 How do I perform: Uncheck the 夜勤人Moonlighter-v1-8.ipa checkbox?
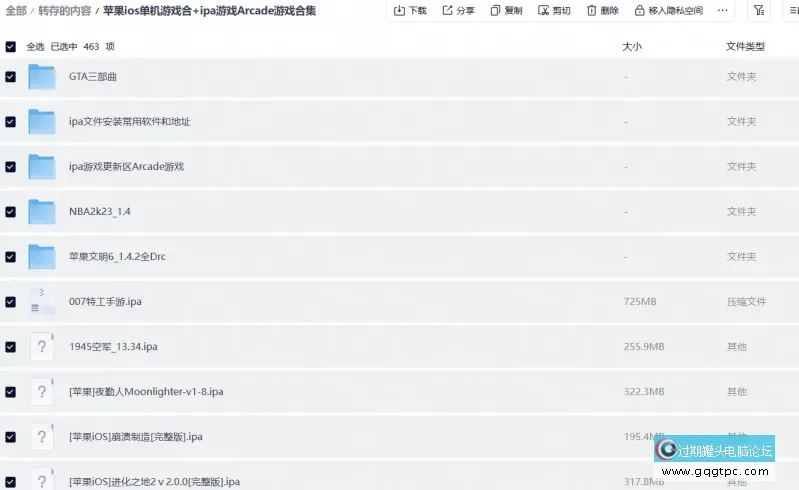[10, 391]
